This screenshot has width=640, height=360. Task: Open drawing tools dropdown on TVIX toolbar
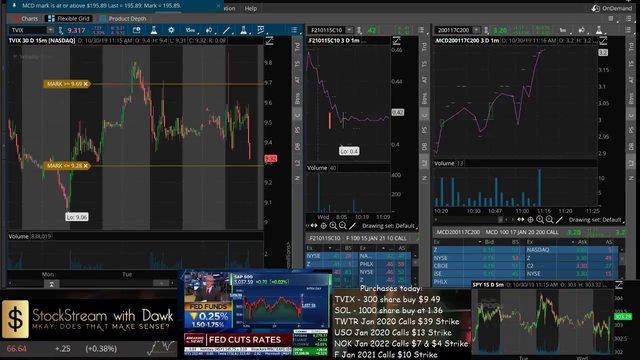click(x=227, y=30)
